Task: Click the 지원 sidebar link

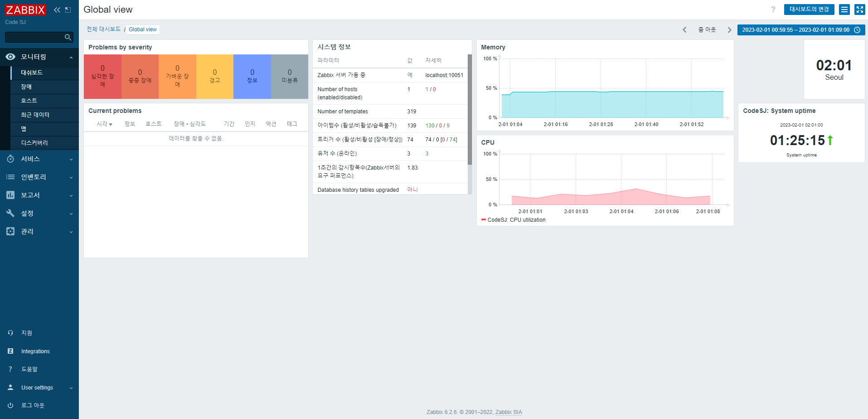Action: (x=27, y=333)
